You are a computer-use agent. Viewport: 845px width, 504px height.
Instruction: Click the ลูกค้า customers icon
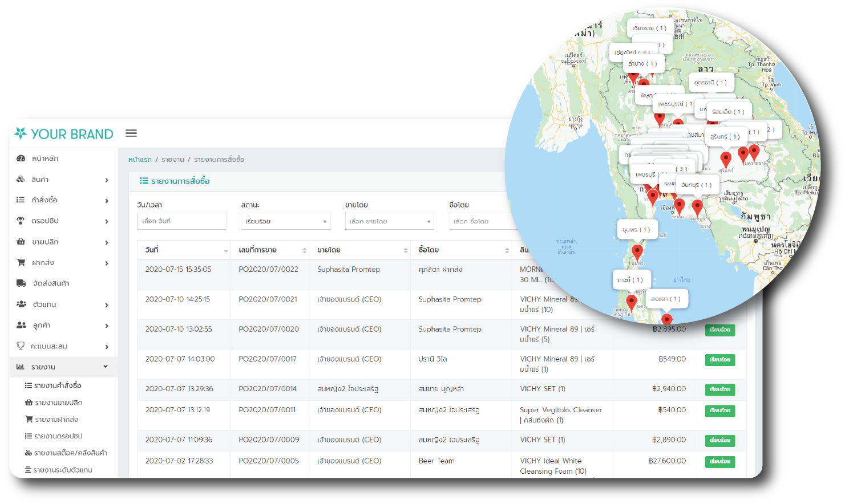[x=21, y=325]
